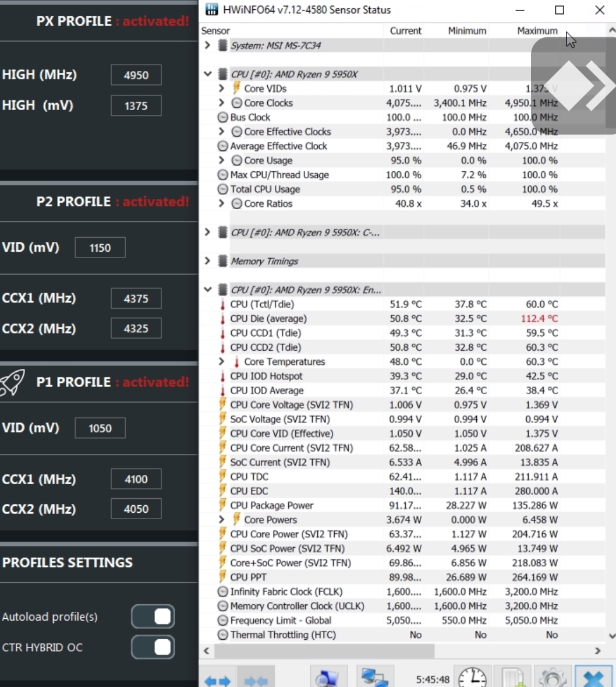Click the reset clock icon
The image size is (616, 687).
pyautogui.click(x=472, y=678)
